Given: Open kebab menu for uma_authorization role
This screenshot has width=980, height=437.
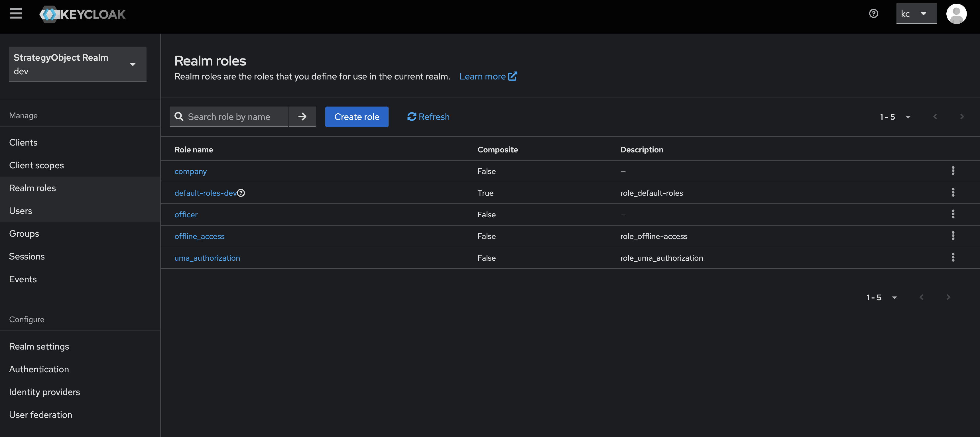Looking at the screenshot, I should click(x=953, y=258).
